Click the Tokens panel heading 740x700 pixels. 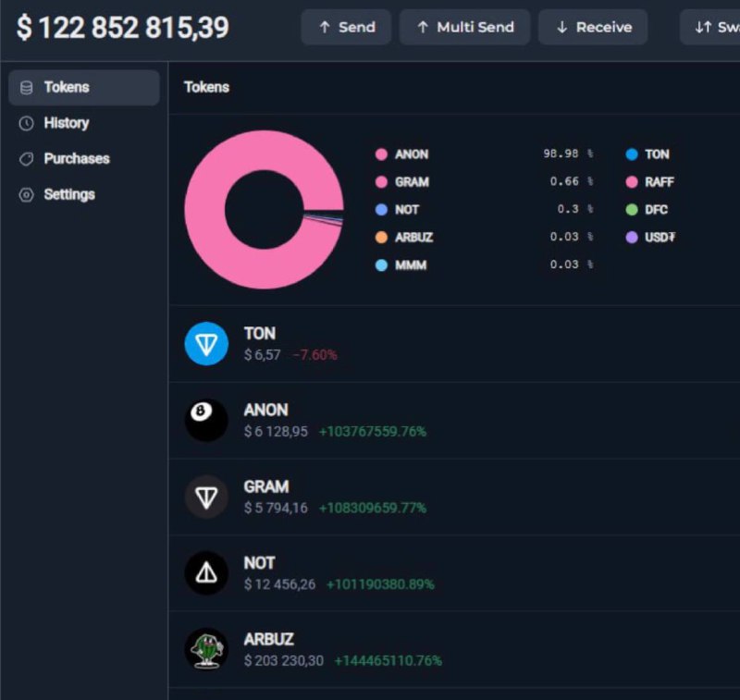[206, 87]
